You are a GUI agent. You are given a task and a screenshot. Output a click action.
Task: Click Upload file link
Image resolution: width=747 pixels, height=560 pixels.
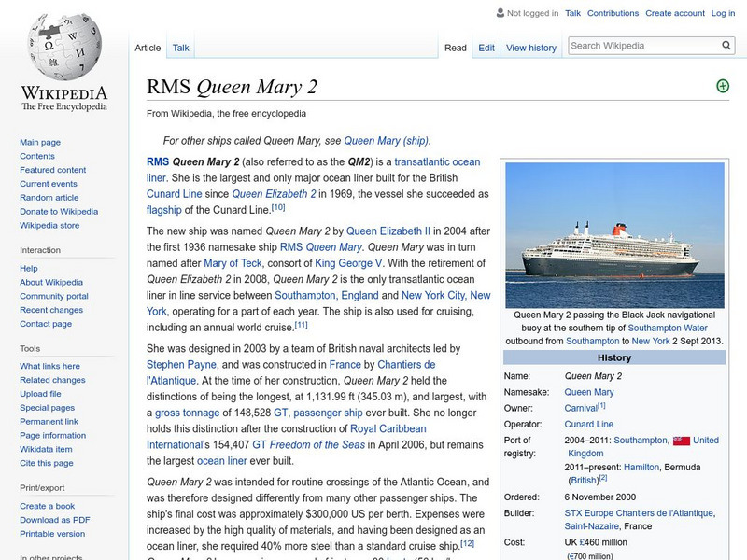[40, 393]
